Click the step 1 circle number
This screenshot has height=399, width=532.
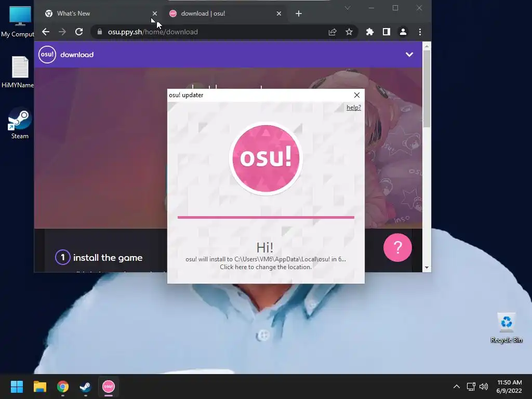tap(62, 258)
